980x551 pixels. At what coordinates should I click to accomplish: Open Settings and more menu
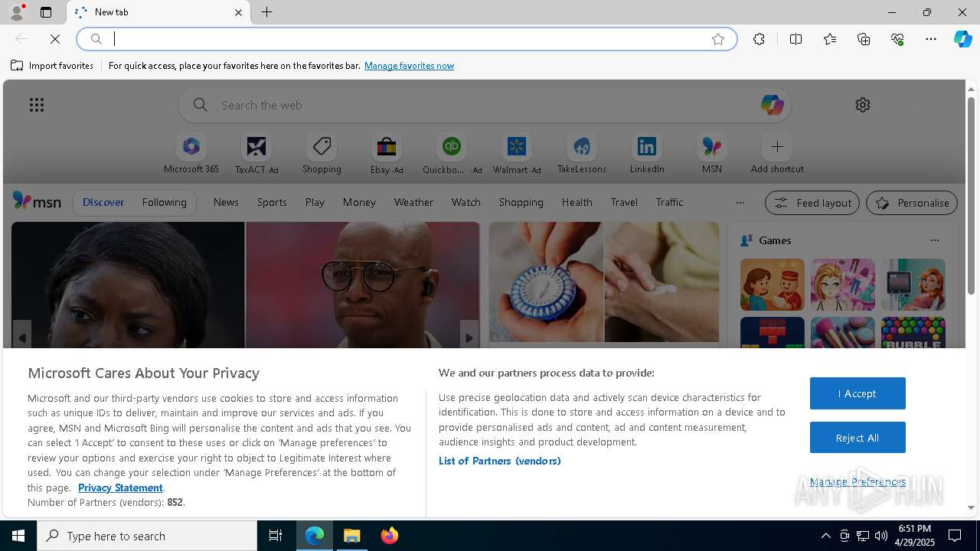pyautogui.click(x=931, y=39)
